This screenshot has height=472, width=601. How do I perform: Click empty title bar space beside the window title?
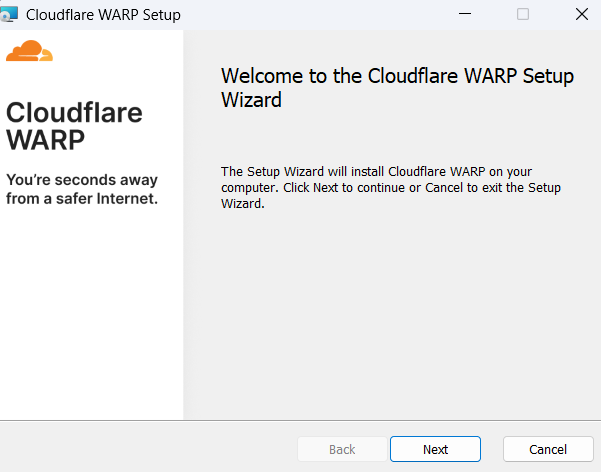point(320,15)
